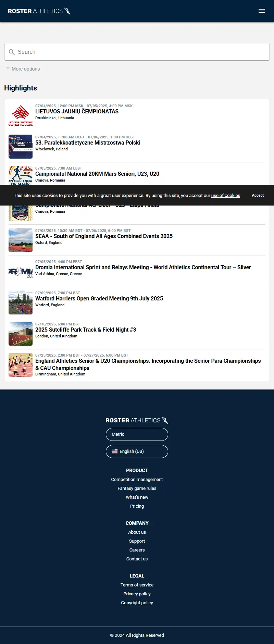
Task: Open Campionatul National 20KM Mars event
Action: (97, 174)
